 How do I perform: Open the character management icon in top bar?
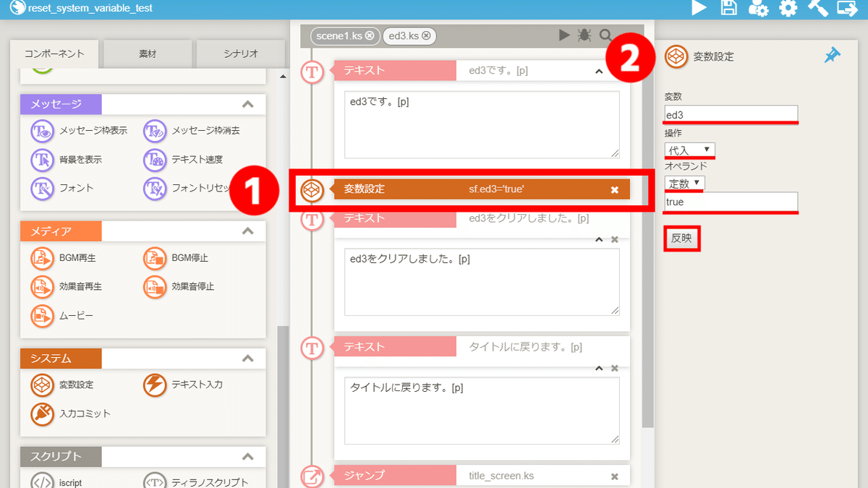(x=758, y=8)
